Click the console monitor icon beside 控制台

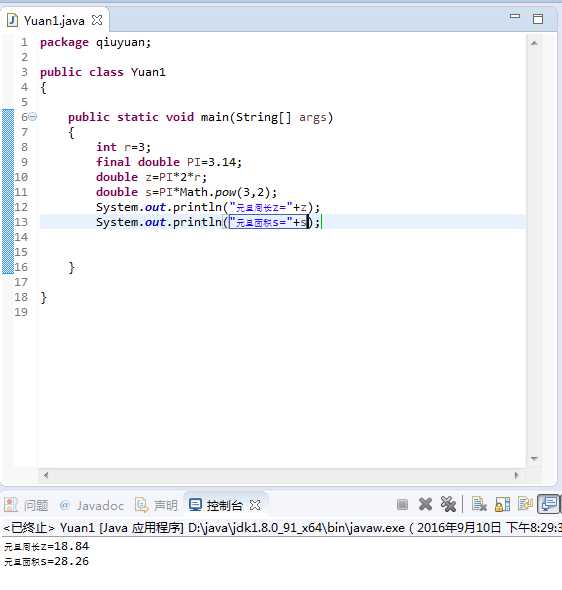(195, 505)
